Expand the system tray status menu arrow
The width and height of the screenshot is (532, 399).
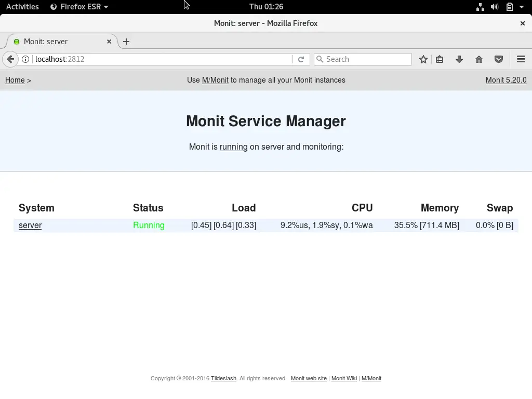coord(523,7)
